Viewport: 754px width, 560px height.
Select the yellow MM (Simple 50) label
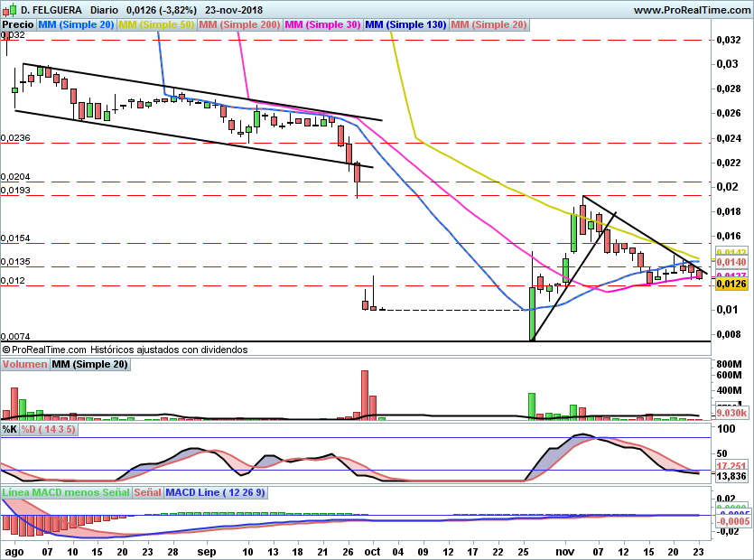click(156, 25)
